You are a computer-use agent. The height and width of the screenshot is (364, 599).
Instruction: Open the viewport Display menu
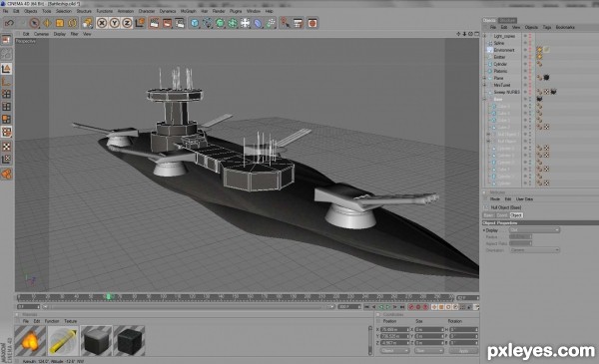tap(60, 34)
